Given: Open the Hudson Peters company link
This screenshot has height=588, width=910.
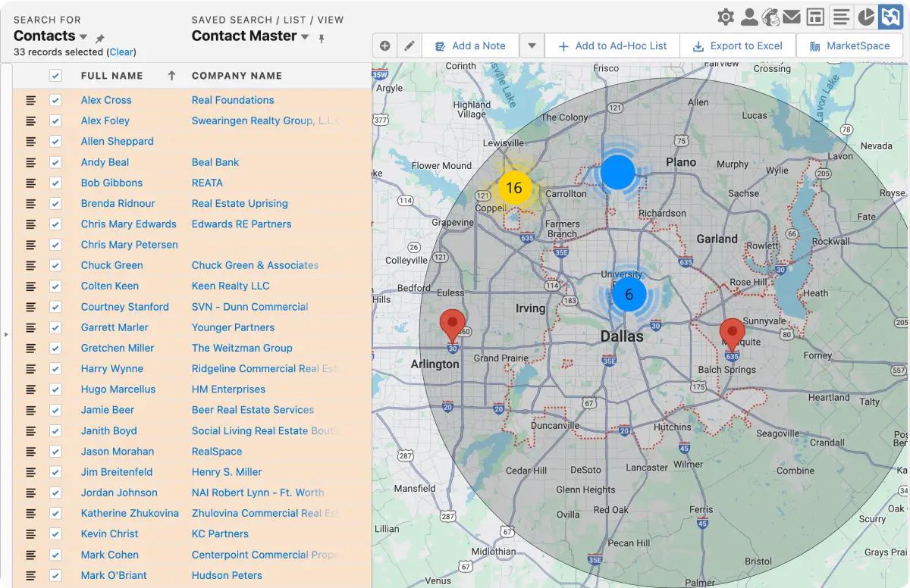Looking at the screenshot, I should click(227, 575).
